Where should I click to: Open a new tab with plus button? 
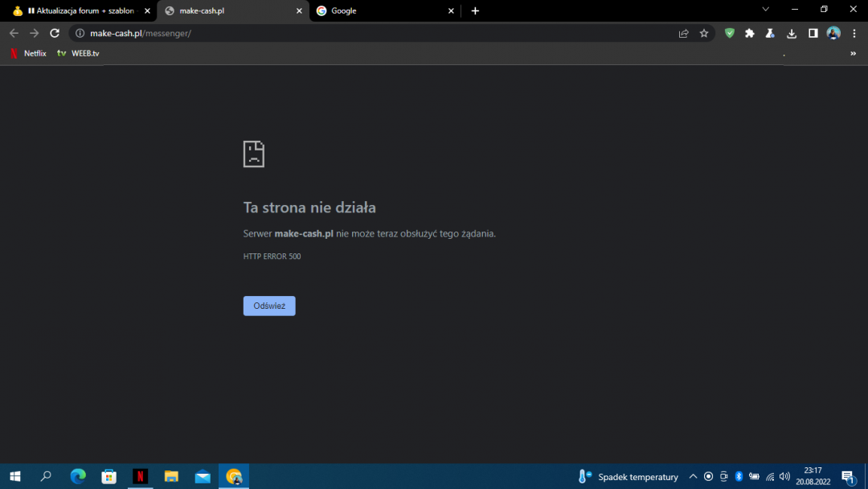475,11
